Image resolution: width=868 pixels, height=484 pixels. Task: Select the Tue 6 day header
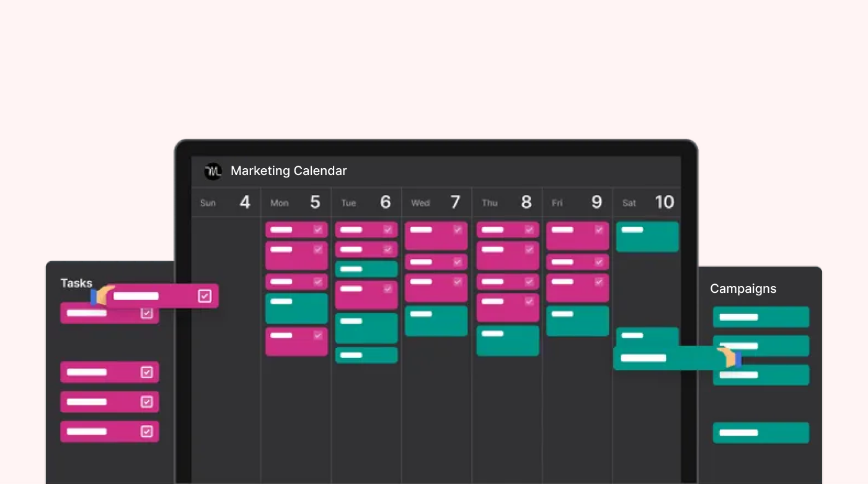(366, 202)
